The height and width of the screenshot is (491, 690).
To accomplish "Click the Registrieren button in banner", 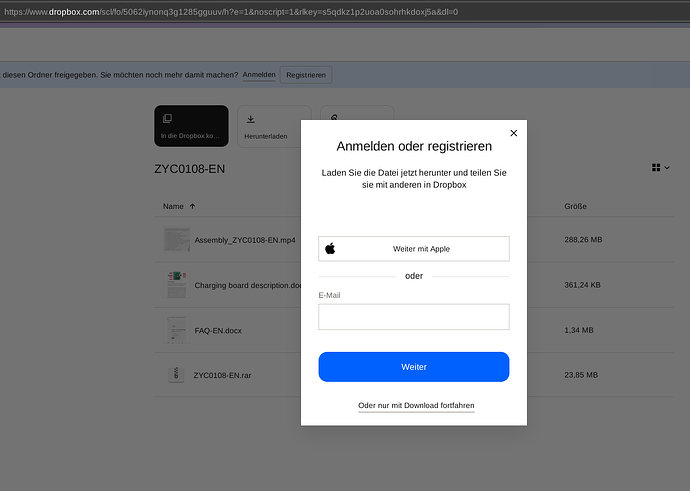I will pyautogui.click(x=306, y=75).
